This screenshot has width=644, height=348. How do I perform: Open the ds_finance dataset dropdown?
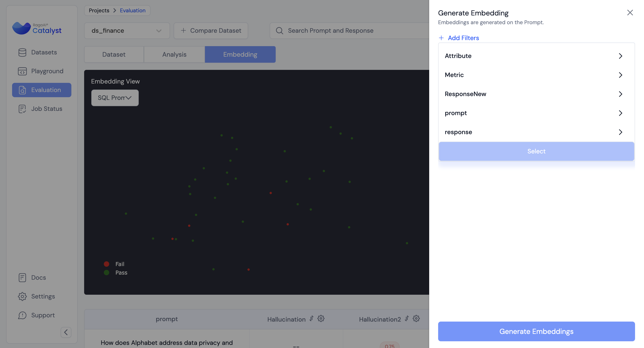pos(127,30)
